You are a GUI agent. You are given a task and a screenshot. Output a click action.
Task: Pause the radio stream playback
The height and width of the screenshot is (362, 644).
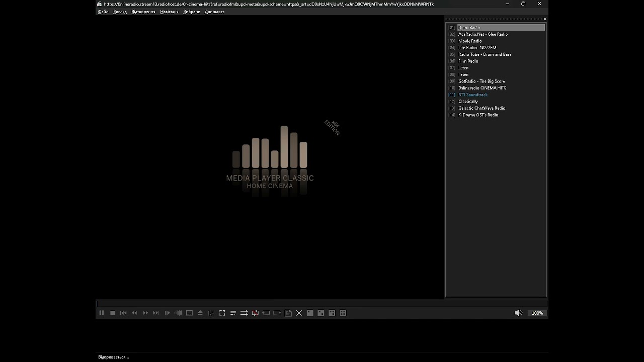(102, 313)
